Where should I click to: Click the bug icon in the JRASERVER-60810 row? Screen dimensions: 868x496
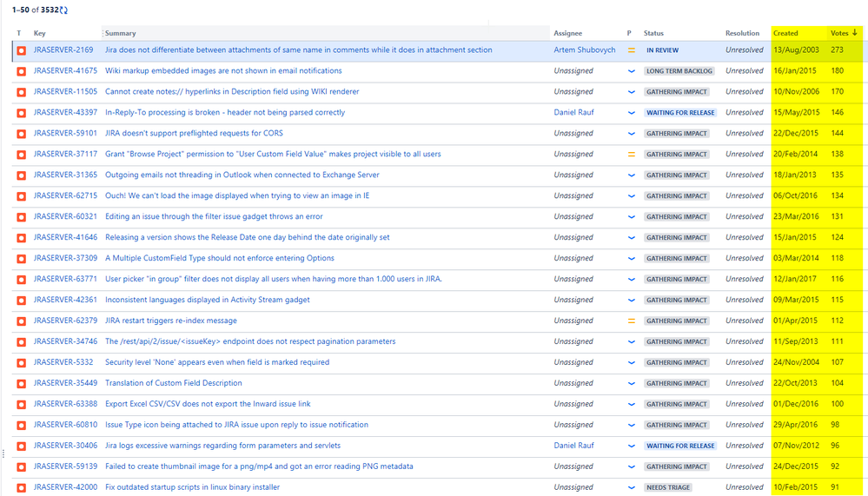(x=21, y=425)
